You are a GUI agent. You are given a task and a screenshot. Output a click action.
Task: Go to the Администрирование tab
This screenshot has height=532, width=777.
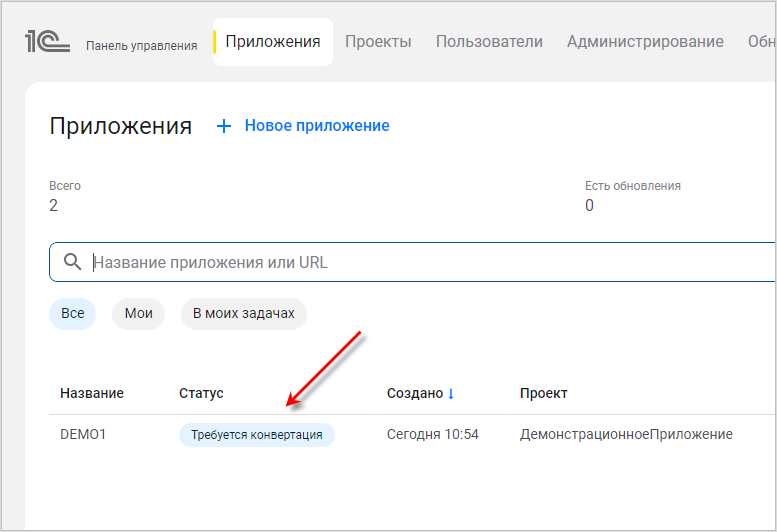point(645,42)
